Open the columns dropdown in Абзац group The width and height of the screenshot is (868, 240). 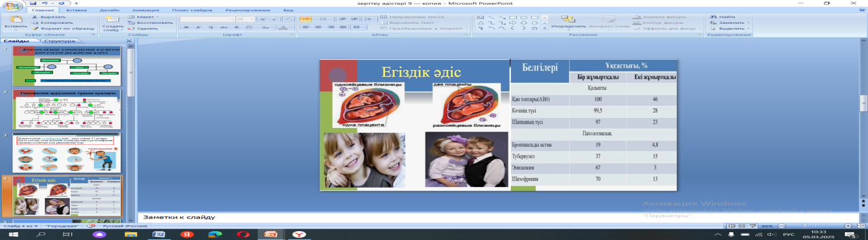point(358,27)
